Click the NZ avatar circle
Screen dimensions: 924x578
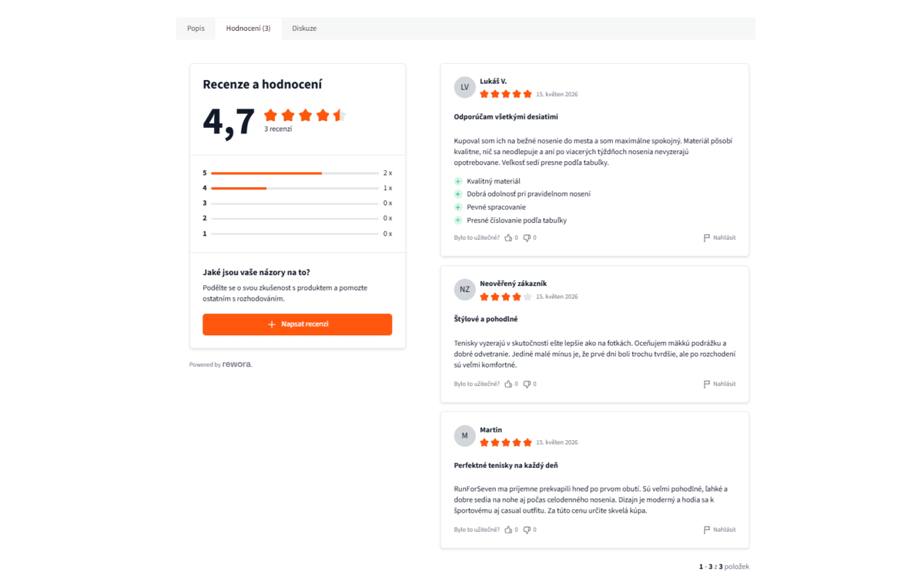pos(464,290)
